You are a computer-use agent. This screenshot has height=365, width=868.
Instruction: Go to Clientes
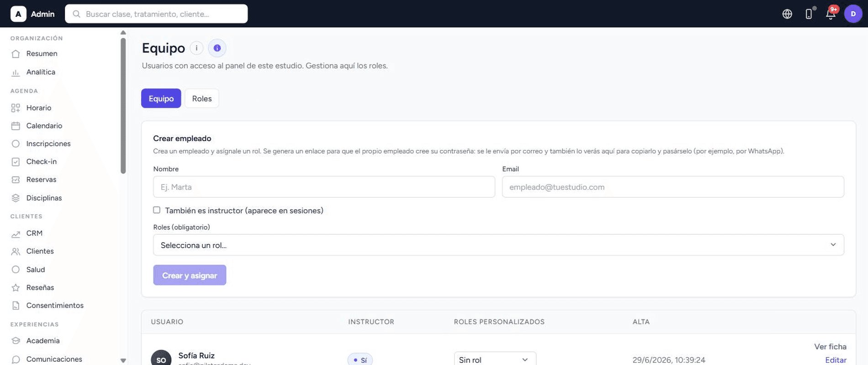click(x=40, y=251)
